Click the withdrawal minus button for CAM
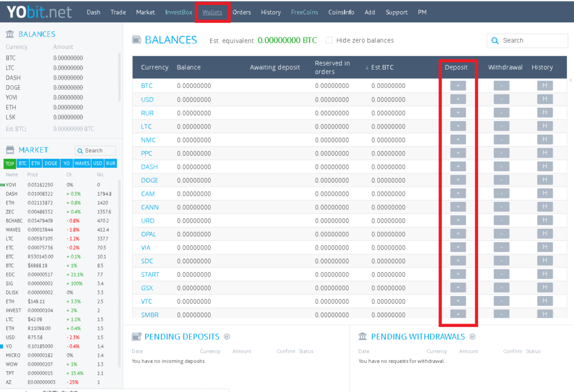574x392 pixels. point(502,193)
